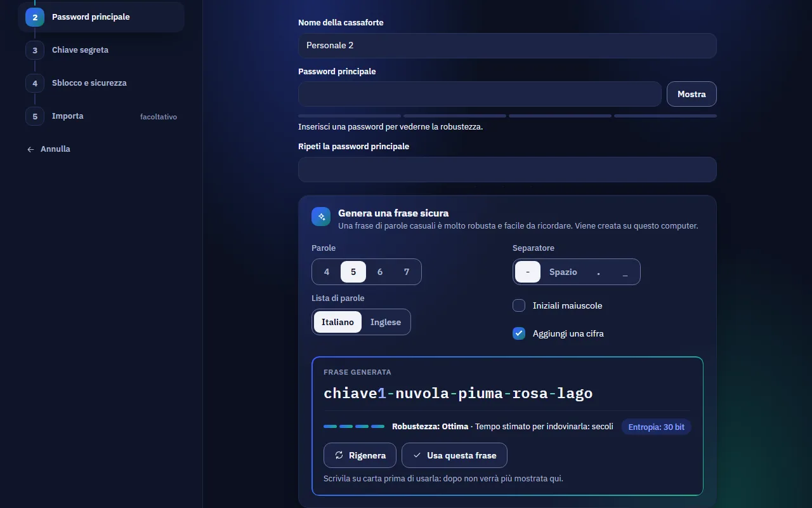Set word count to 5
The width and height of the screenshot is (812, 508).
[353, 272]
